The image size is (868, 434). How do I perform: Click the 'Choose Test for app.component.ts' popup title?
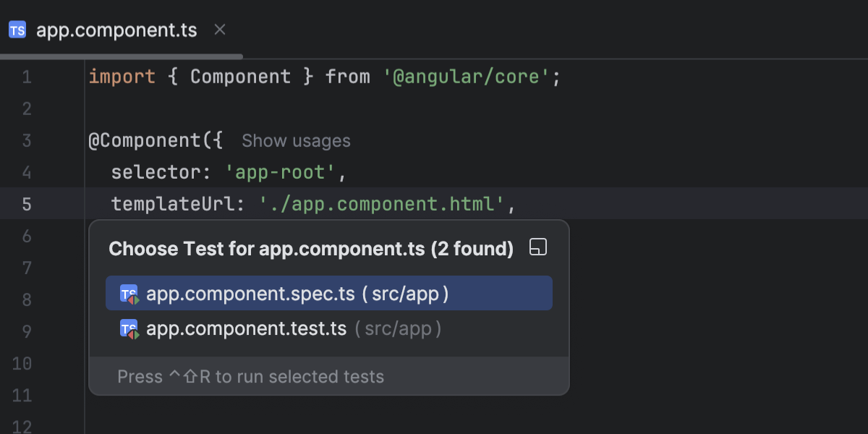coord(311,249)
